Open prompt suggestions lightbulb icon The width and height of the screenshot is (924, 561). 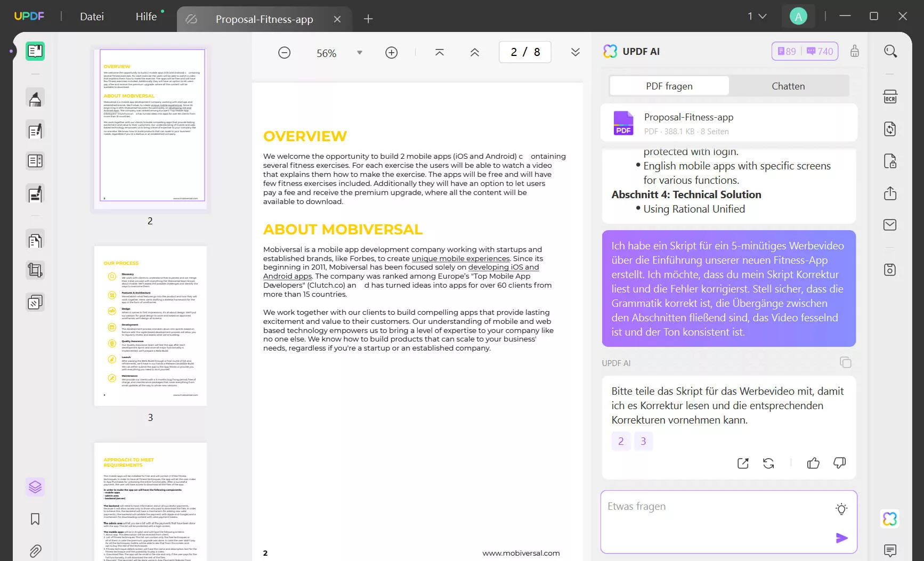tap(841, 509)
